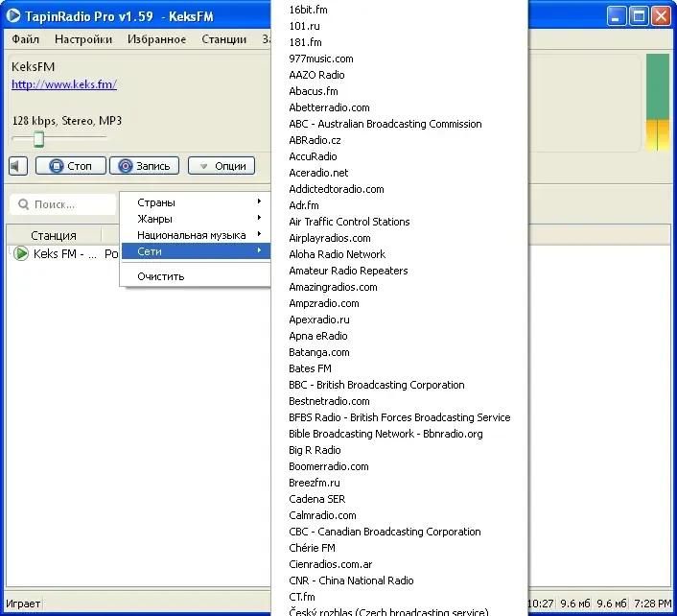The image size is (677, 616).
Task: Click the green audio level meter
Action: (x=658, y=102)
